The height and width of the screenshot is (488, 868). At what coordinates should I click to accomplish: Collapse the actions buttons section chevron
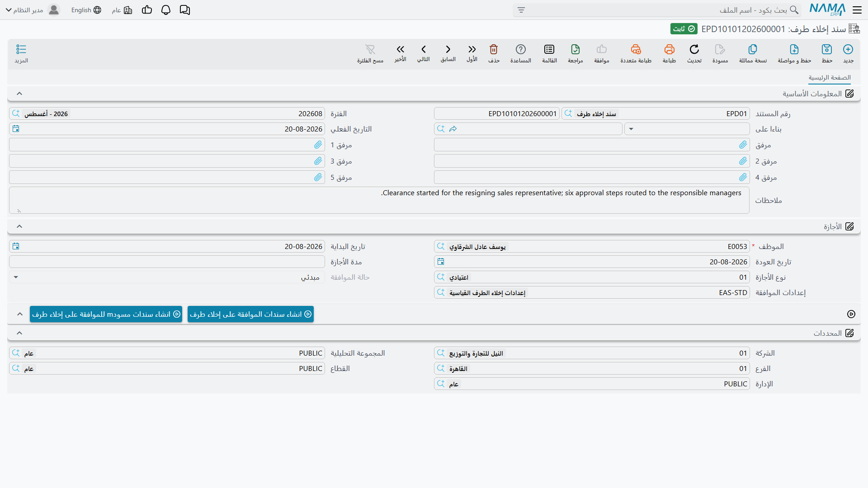pos(20,314)
